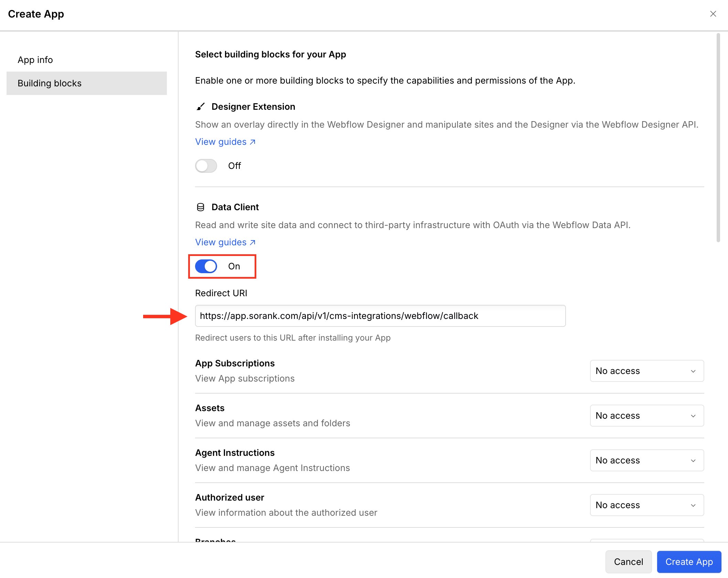This screenshot has width=728, height=578.
Task: Click the Data Client database icon
Action: pyautogui.click(x=201, y=207)
